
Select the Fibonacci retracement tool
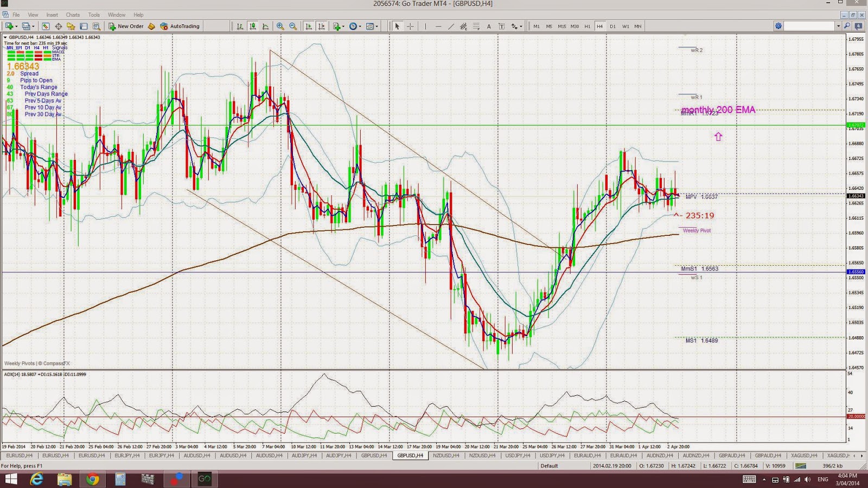(476, 26)
